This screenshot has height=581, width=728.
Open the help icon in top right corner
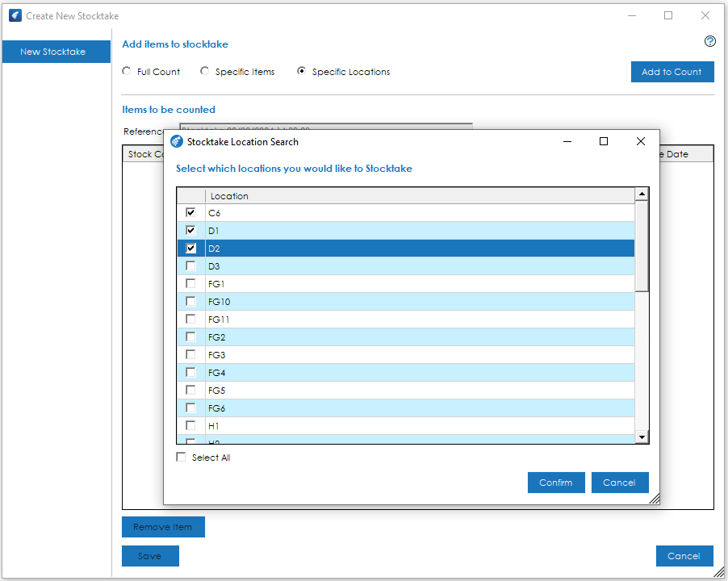709,41
